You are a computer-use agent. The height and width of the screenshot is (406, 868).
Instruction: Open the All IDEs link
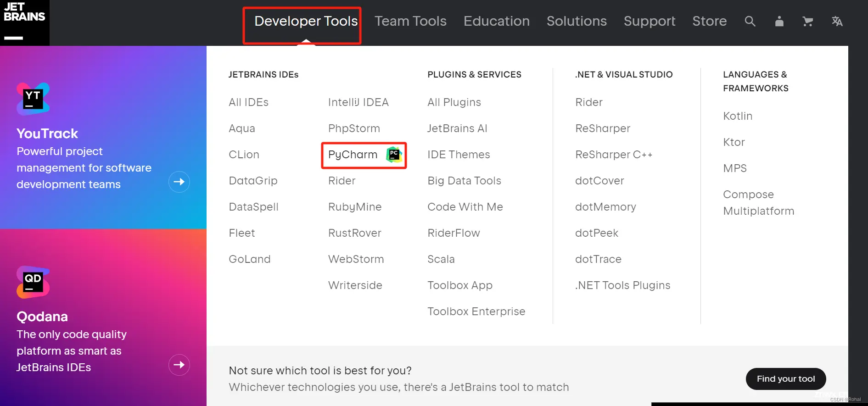[x=249, y=102]
